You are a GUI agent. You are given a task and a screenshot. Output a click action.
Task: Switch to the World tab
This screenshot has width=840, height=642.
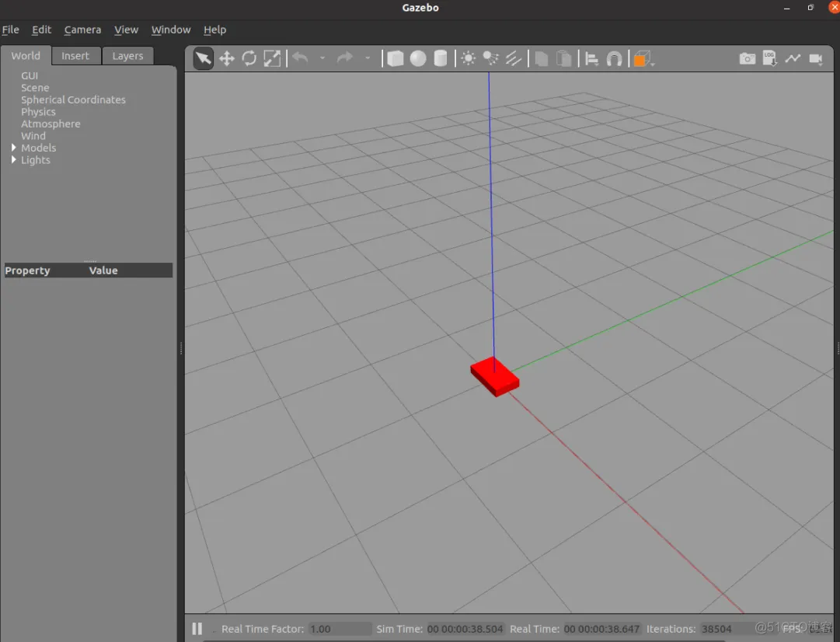click(26, 56)
